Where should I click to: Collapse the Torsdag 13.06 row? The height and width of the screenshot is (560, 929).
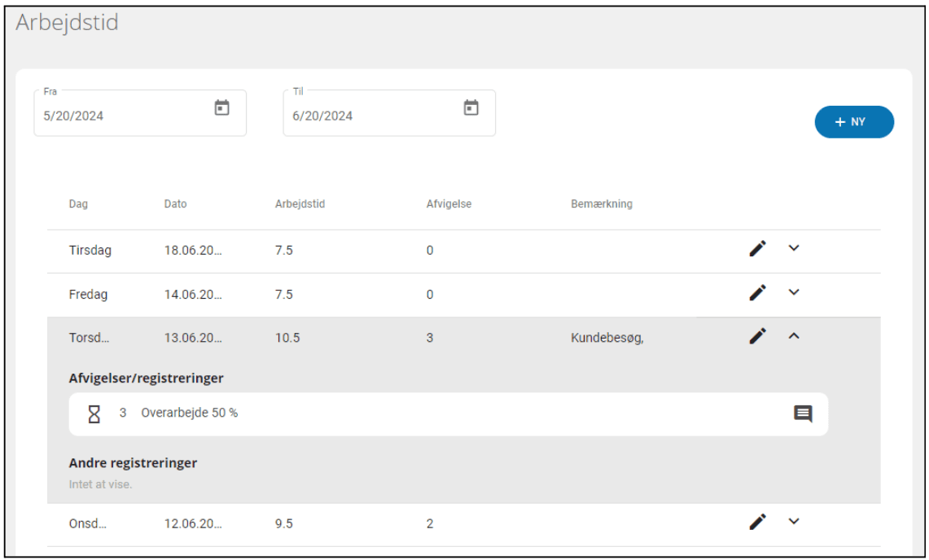tap(795, 335)
